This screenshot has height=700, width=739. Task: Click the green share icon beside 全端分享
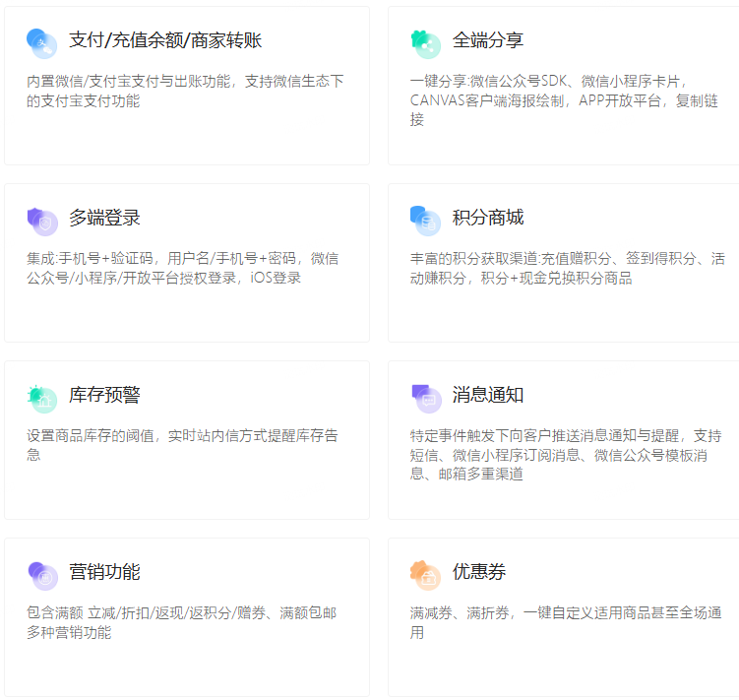(425, 42)
